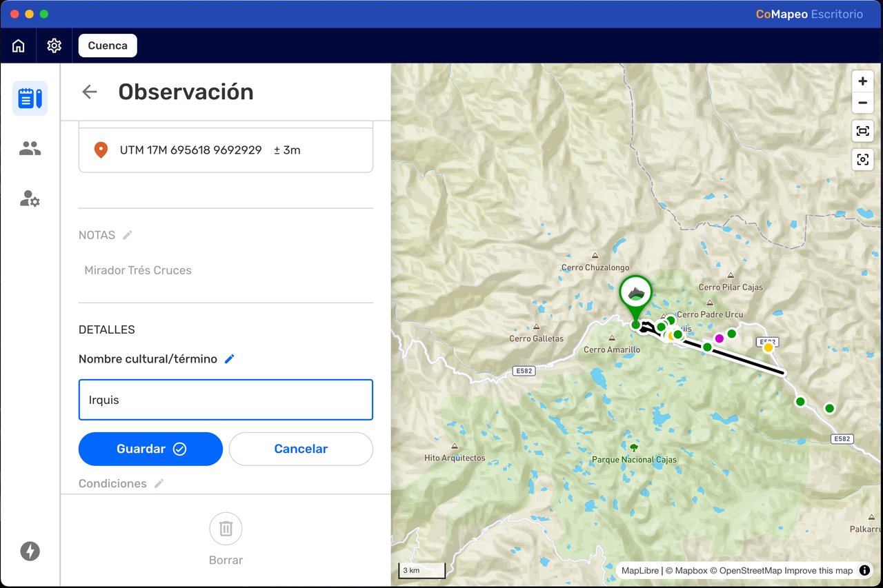The height and width of the screenshot is (588, 883).
Task: Click pencil icon beside Nombre cultural/término
Action: (x=230, y=358)
